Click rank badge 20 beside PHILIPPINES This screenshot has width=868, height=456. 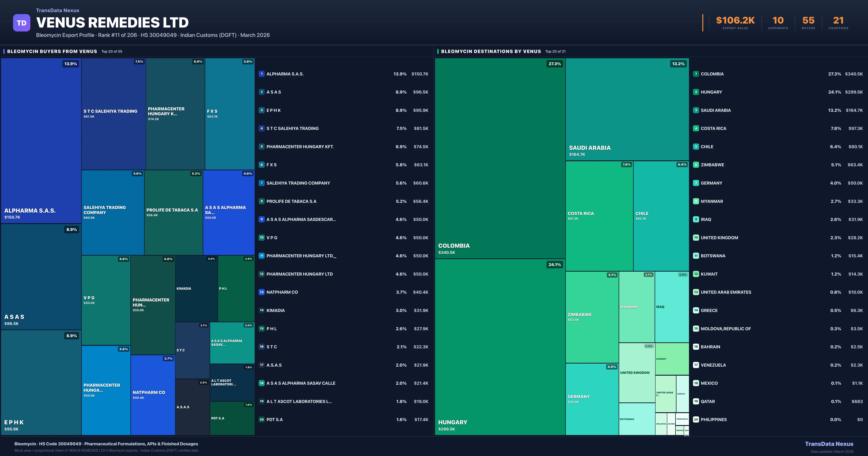[x=696, y=420]
